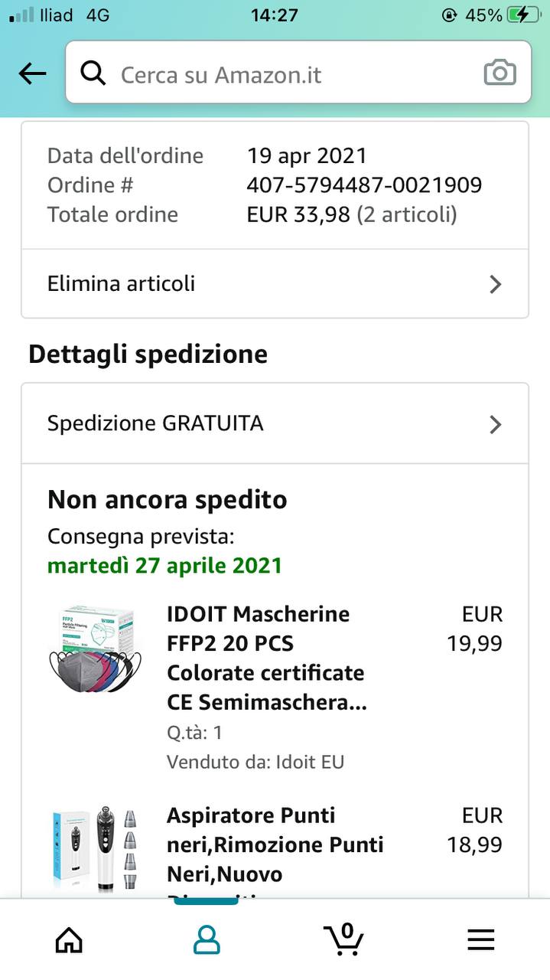This screenshot has width=550, height=980.
Task: Tap the FFP2 masks product thumbnail
Action: click(x=95, y=649)
